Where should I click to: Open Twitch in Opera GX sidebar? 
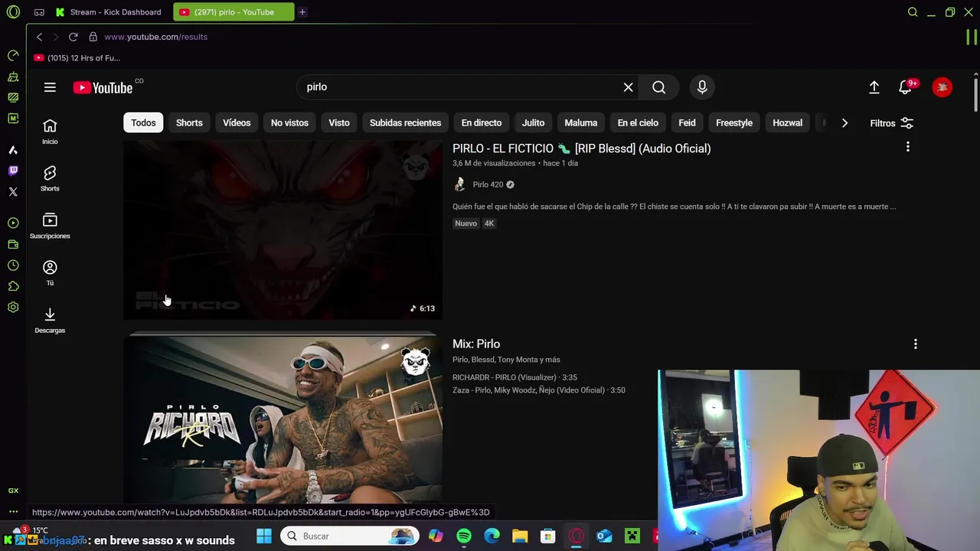[x=13, y=171]
